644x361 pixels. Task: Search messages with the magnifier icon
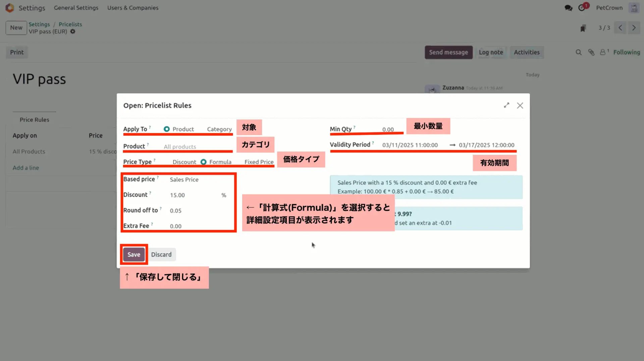click(x=578, y=52)
